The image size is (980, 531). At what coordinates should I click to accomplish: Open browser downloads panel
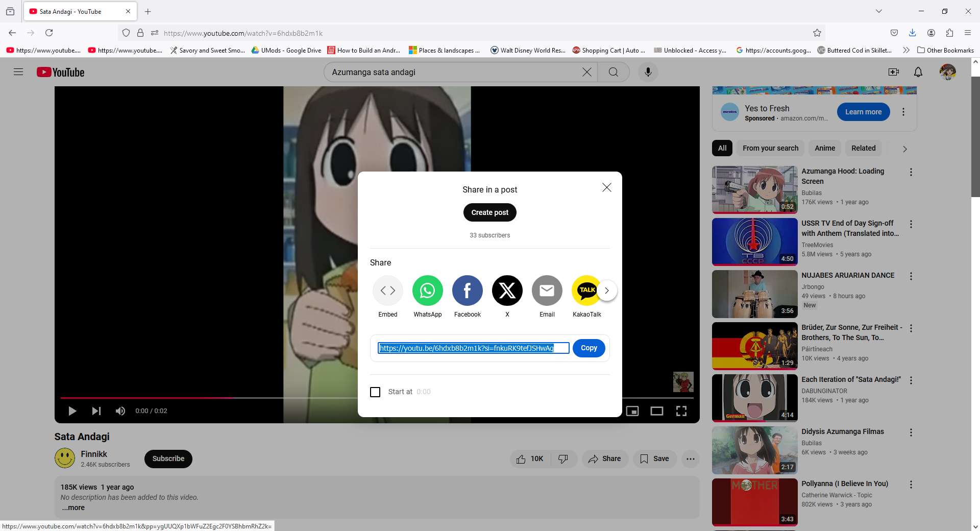point(913,33)
